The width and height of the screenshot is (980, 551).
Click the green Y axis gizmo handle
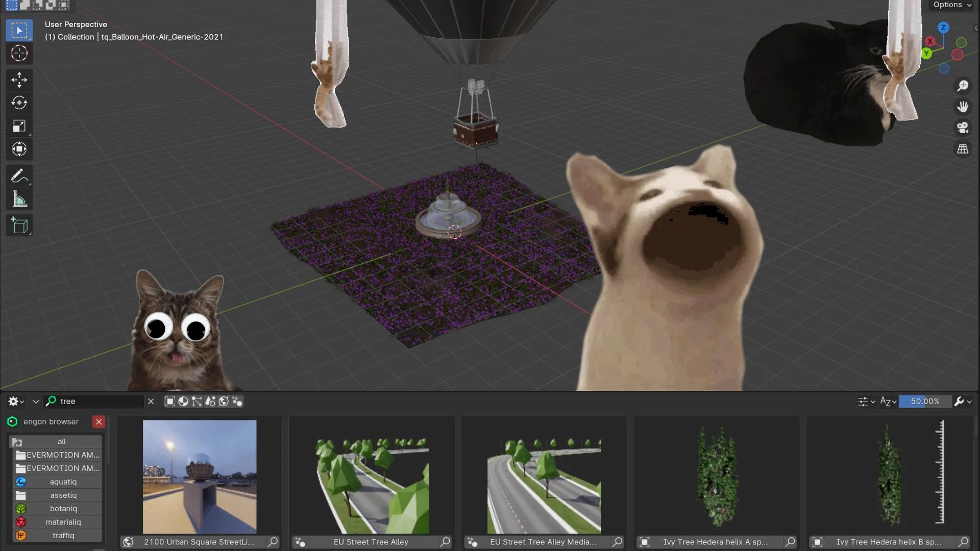(926, 53)
